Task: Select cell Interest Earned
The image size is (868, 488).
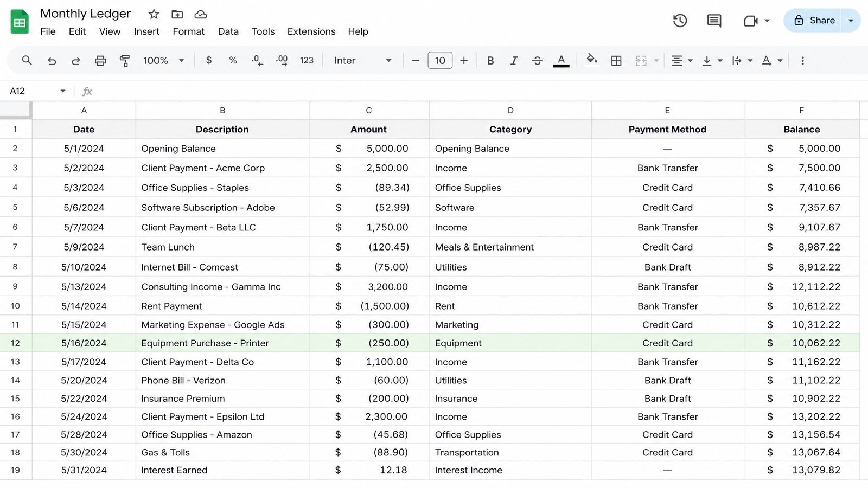Action: pos(222,470)
